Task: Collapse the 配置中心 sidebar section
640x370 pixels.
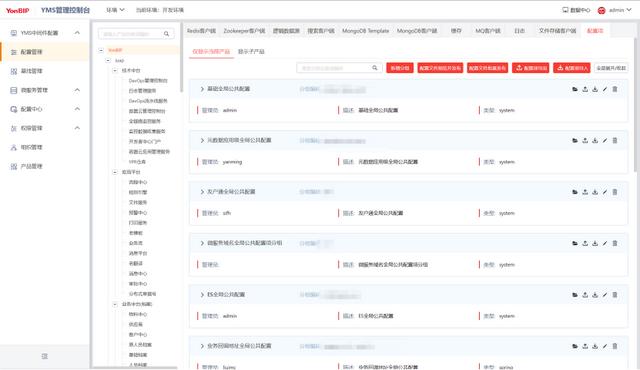Action: point(77,109)
